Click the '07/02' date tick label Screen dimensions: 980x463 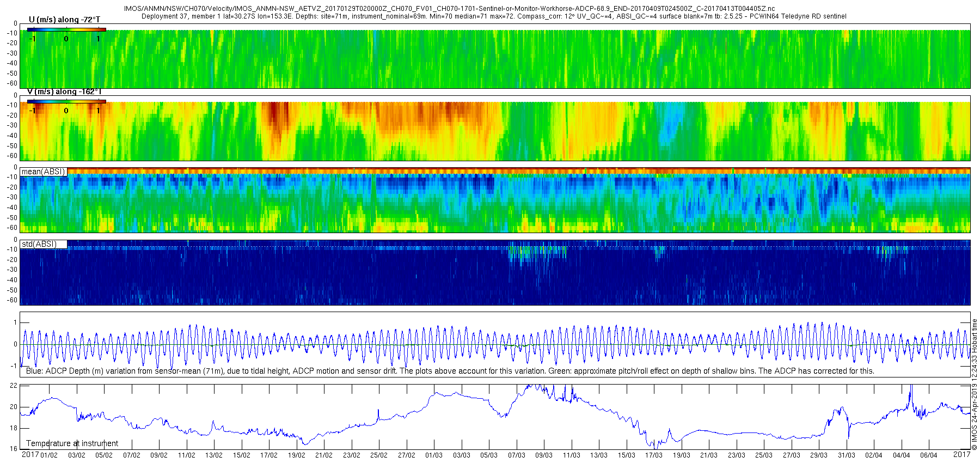[x=131, y=455]
